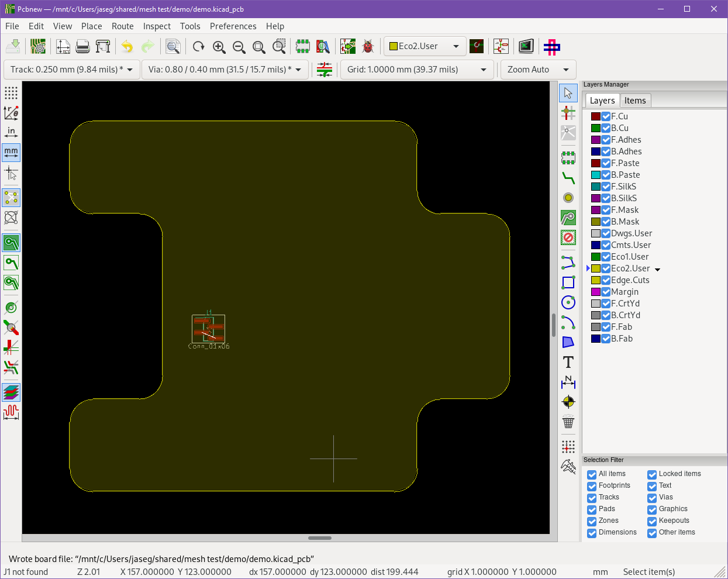Click the Delete Items trash icon
Viewport: 728px width, 579px height.
pyautogui.click(x=568, y=422)
